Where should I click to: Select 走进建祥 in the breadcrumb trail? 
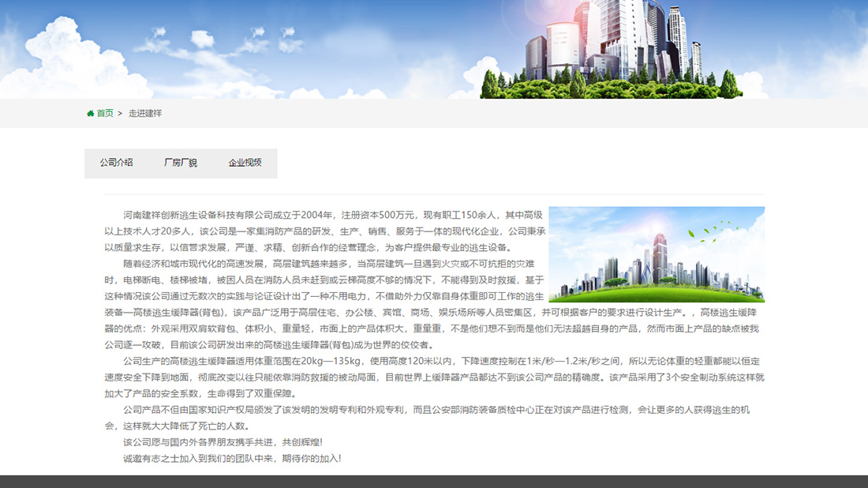click(x=147, y=113)
